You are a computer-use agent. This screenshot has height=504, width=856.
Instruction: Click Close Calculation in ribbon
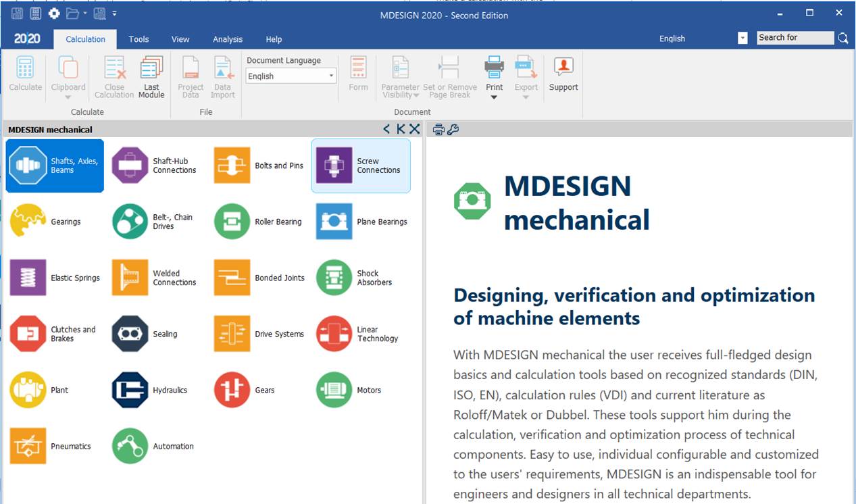(114, 78)
